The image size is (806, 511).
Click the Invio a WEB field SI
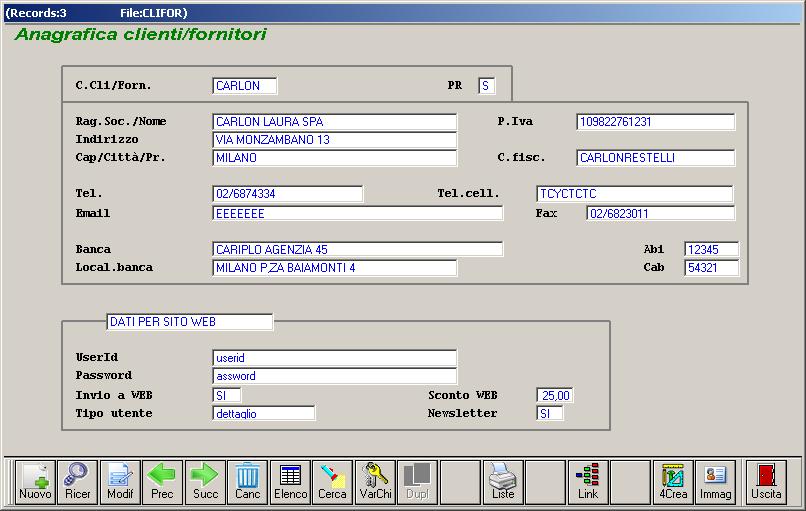point(226,395)
